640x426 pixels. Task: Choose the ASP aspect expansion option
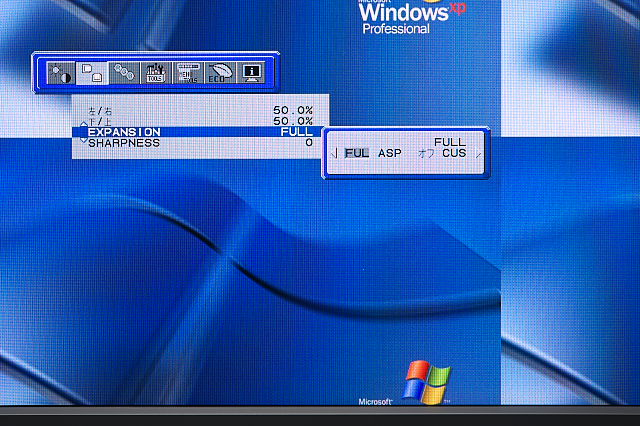tap(390, 153)
